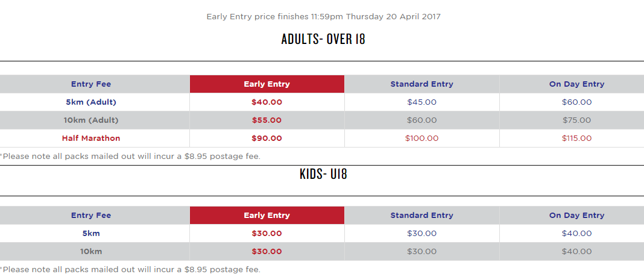Select the 10km (Adult) row label
This screenshot has height=277, width=644.
point(91,120)
